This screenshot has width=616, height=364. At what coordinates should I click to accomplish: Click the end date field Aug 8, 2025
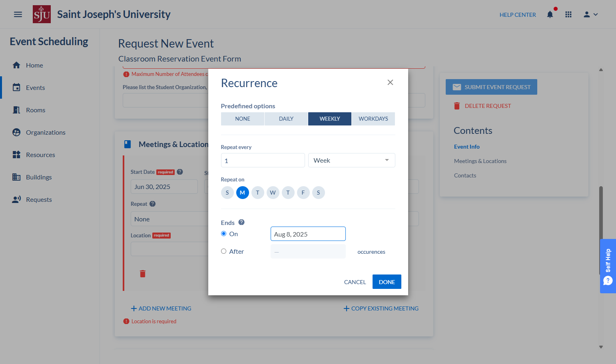[308, 234]
